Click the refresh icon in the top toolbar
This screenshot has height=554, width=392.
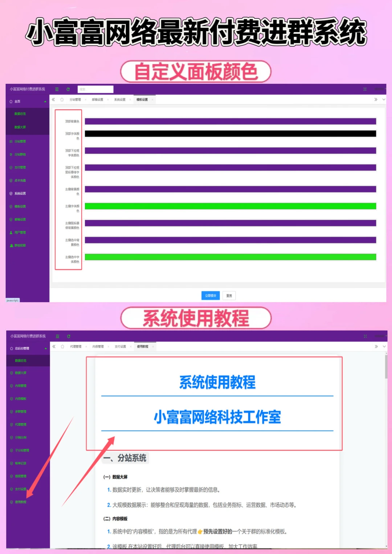pos(68,89)
